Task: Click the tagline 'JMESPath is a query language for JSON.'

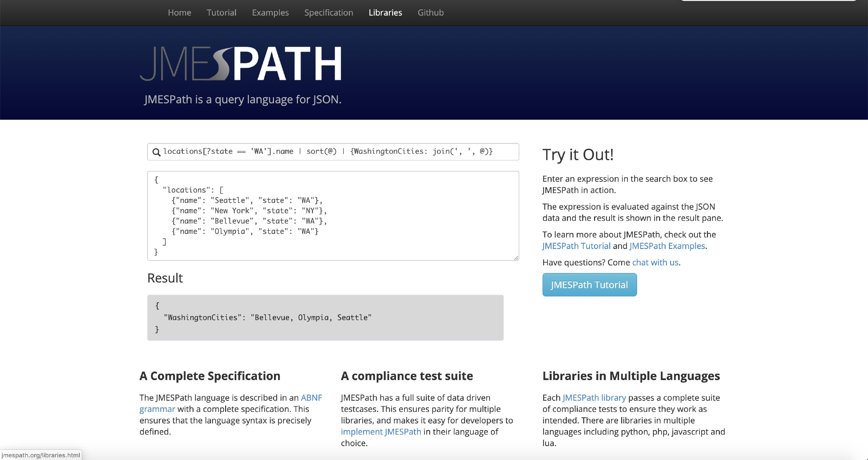Action: (x=243, y=99)
